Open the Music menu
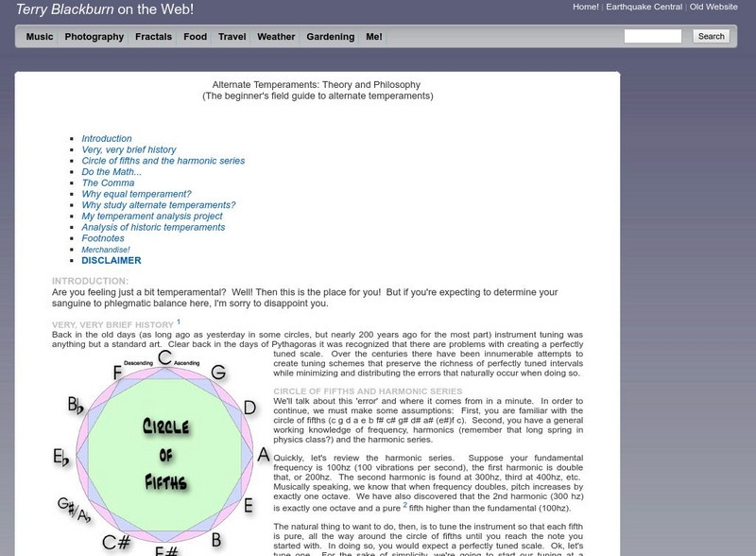The image size is (756, 556). coord(39,37)
